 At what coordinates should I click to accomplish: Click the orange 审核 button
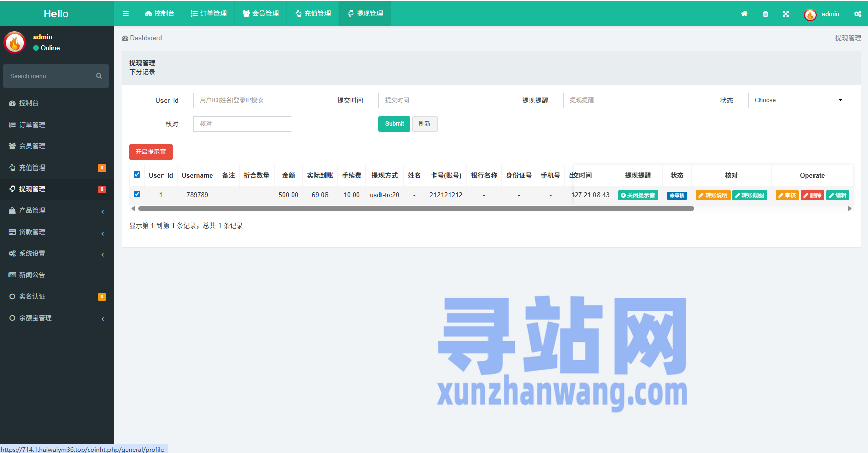[x=787, y=195]
